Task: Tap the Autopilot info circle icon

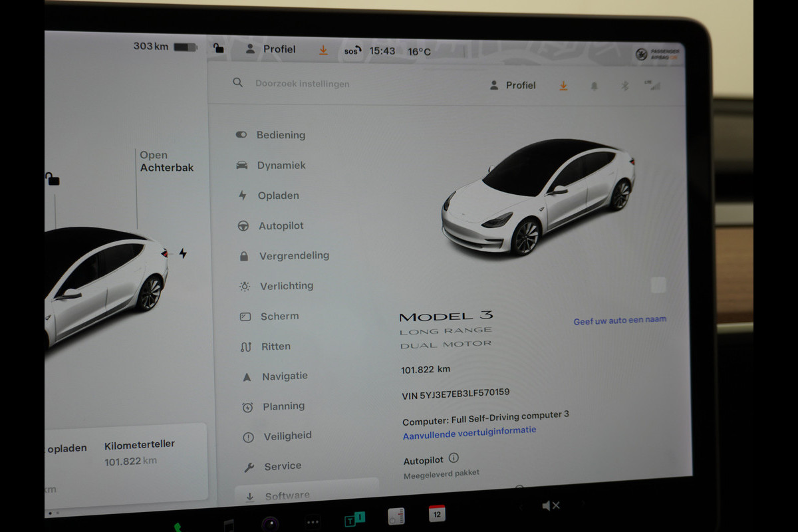Action: click(x=454, y=458)
